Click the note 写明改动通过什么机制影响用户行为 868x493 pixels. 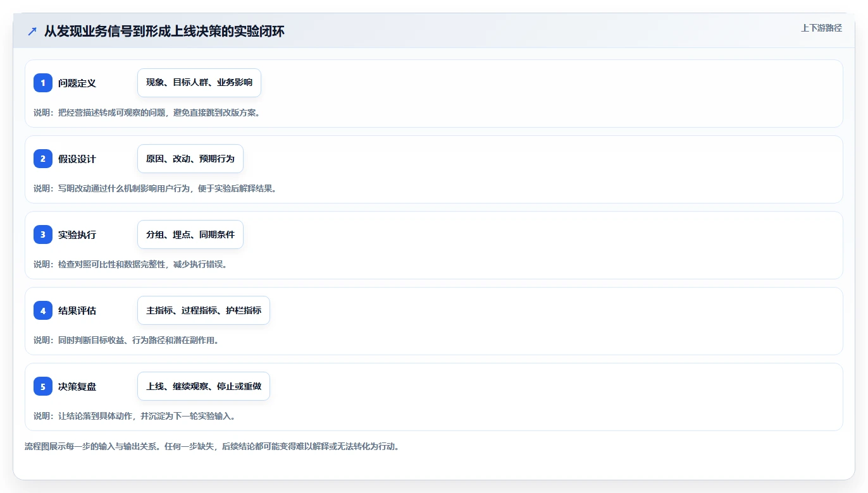123,188
